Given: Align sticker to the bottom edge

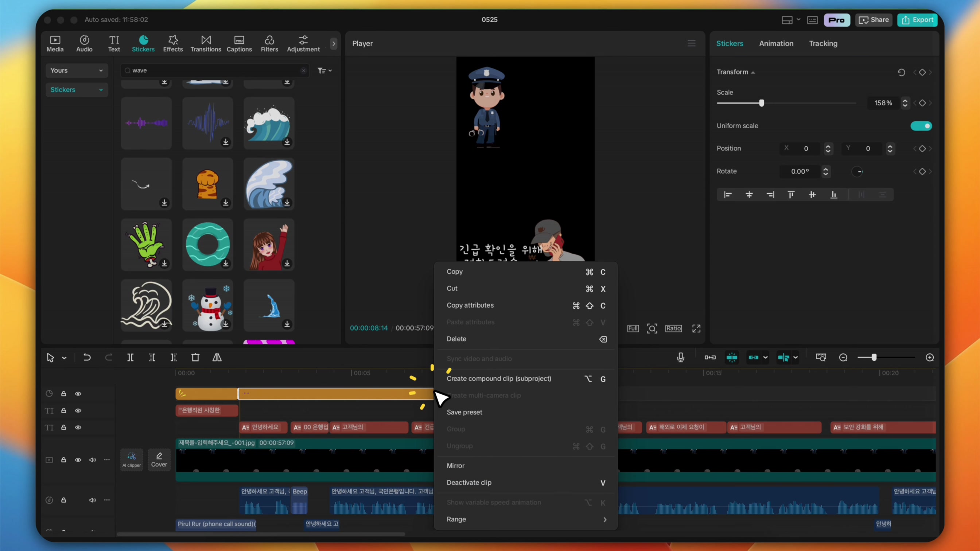Looking at the screenshot, I should 833,195.
